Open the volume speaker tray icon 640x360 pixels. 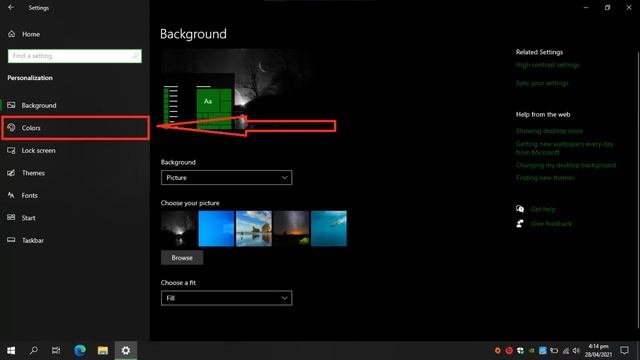point(576,351)
